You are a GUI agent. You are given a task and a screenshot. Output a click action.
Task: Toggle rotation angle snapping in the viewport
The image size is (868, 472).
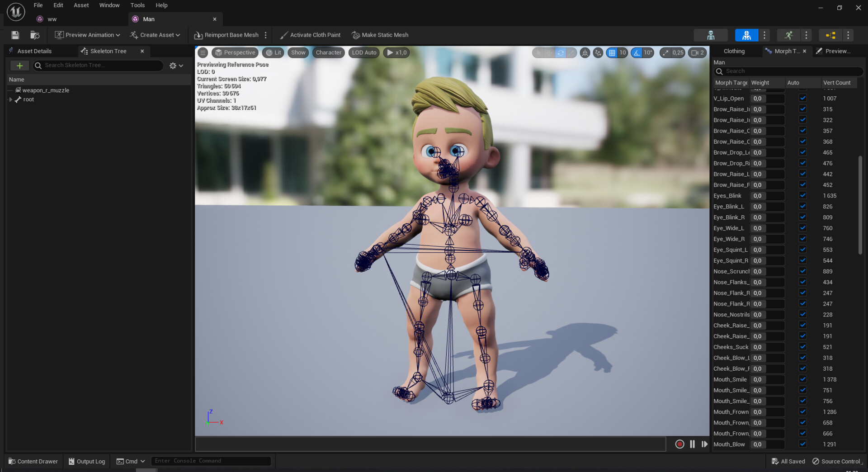(637, 52)
